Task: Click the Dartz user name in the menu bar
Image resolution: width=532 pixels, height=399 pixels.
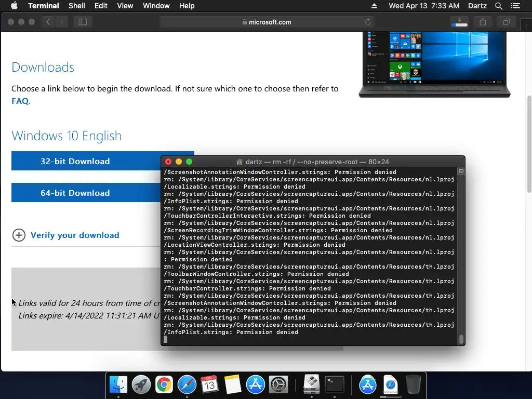Action: coord(477,6)
